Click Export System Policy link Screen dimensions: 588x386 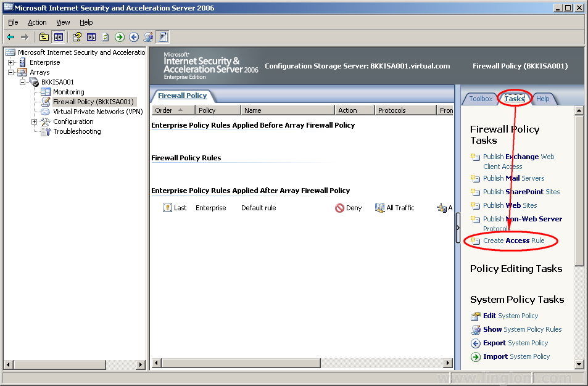[x=515, y=343]
